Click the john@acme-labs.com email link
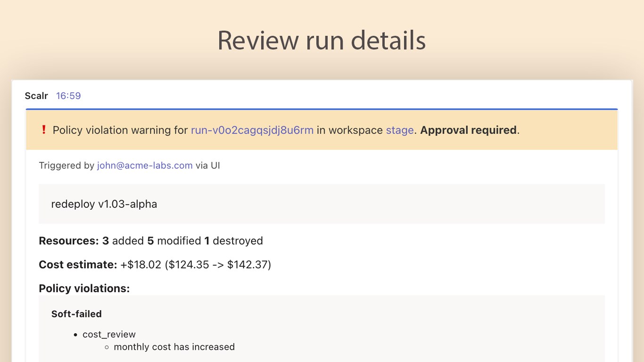644x362 pixels. [x=145, y=165]
